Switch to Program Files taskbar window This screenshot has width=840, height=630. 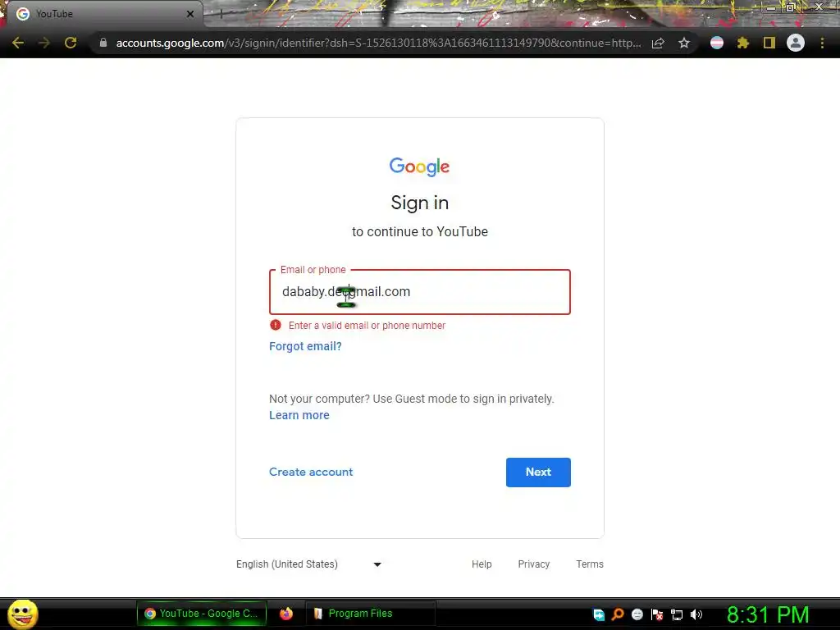click(x=370, y=614)
